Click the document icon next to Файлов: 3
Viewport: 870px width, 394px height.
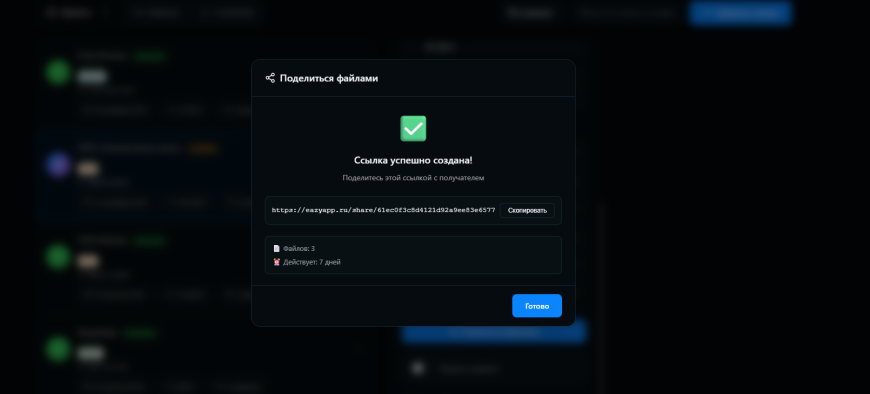coord(276,249)
